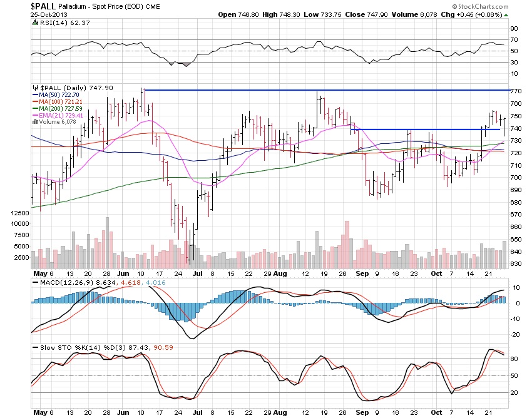Click the header Volume 6,078 value

(414, 14)
